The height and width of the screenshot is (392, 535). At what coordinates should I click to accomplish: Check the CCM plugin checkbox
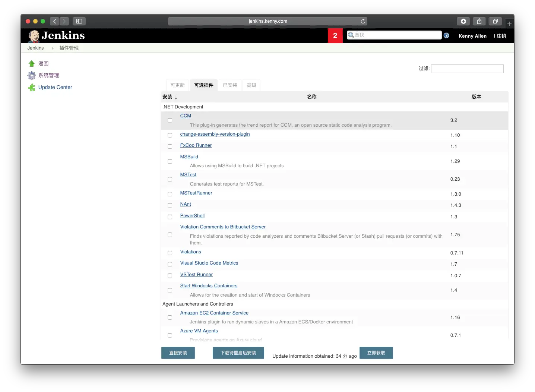170,120
